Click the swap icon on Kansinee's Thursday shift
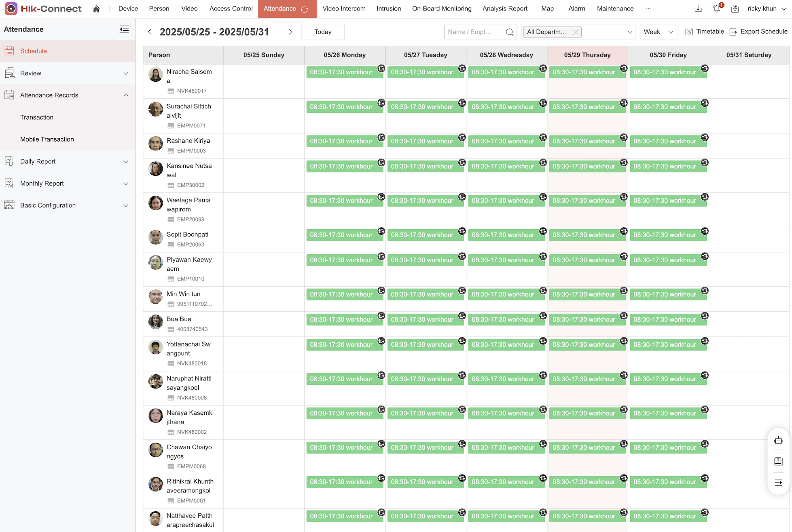792x532 pixels. click(624, 163)
